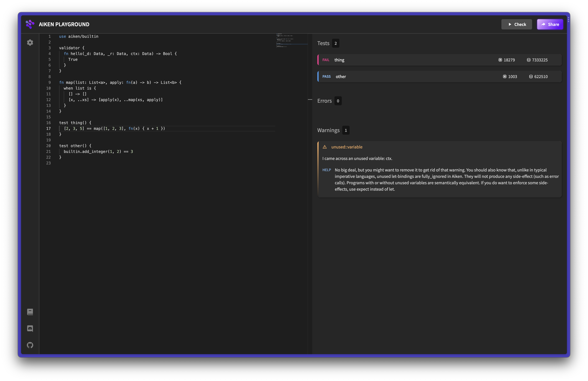This screenshot has height=381, width=588.
Task: Click the CPU icon on thing test
Action: coord(500,60)
